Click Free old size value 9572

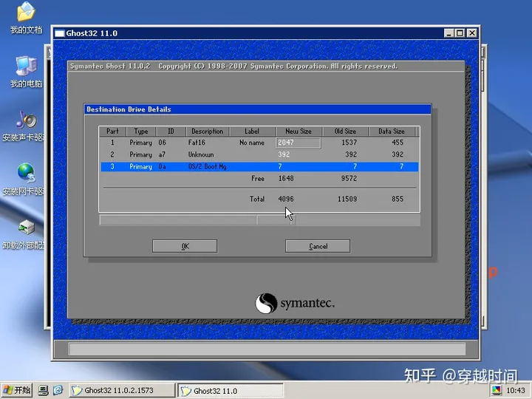click(349, 179)
